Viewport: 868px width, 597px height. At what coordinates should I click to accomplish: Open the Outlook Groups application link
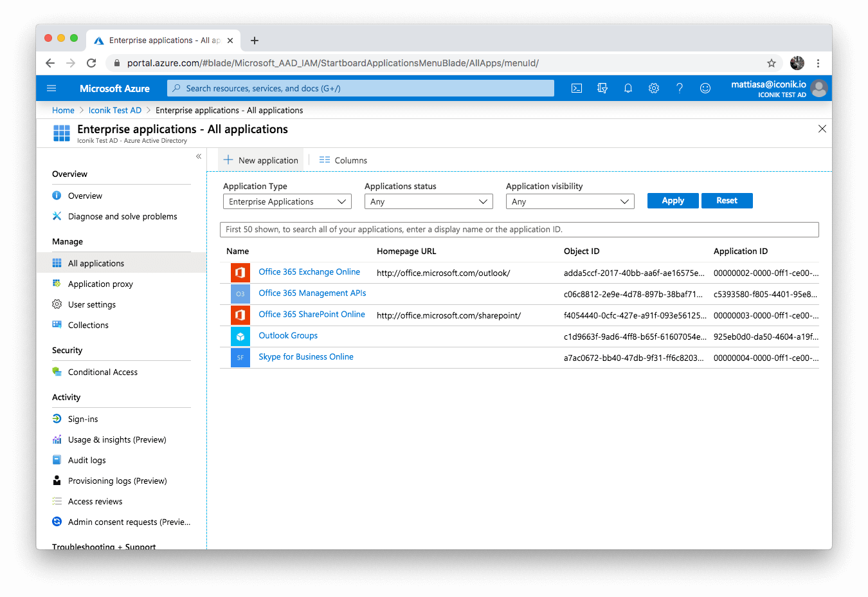tap(287, 335)
